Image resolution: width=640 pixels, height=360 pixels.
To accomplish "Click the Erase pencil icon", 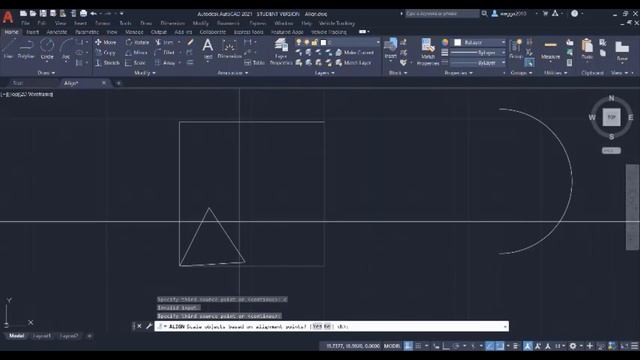I will point(191,42).
